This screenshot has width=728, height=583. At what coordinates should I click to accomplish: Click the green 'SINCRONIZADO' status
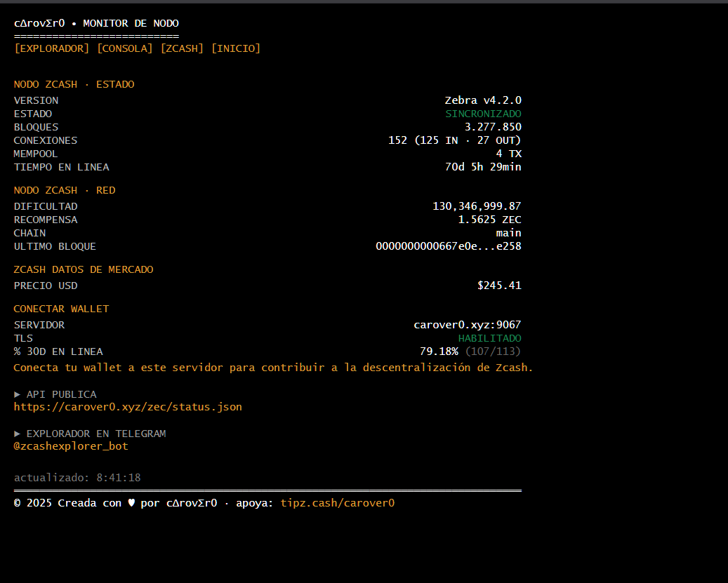coord(483,114)
